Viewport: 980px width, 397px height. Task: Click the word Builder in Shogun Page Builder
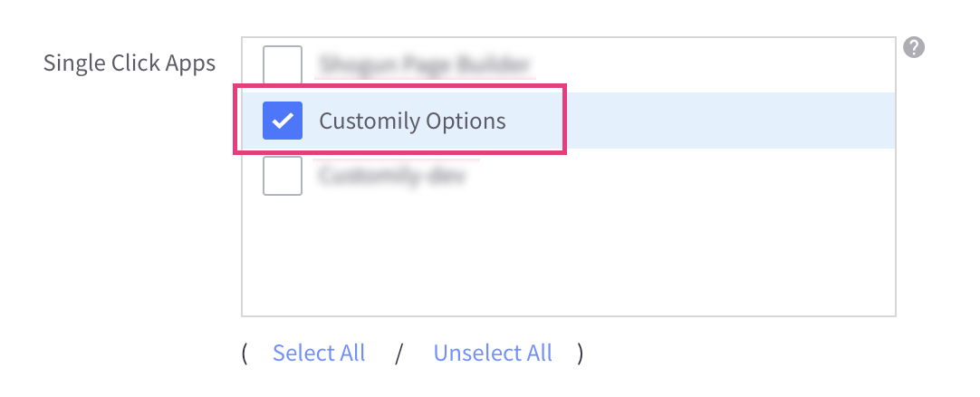point(496,64)
